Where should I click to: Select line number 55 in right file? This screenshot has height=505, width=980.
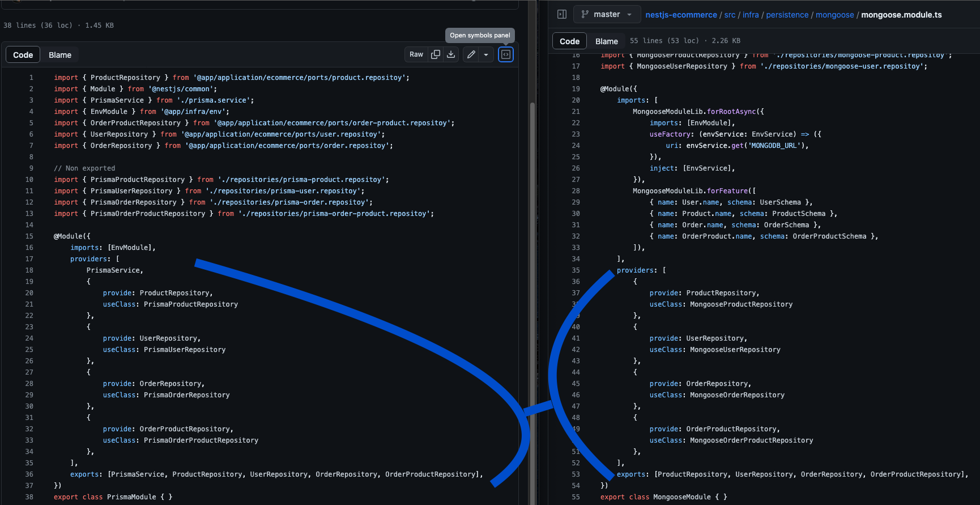[576, 497]
